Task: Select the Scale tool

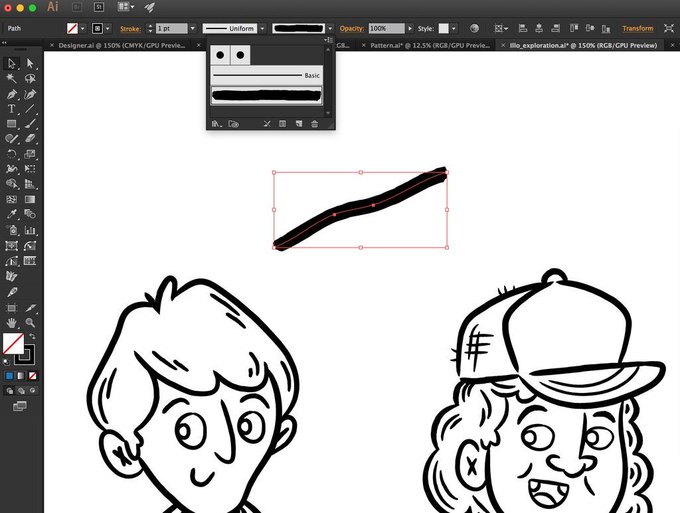Action: tap(30, 154)
